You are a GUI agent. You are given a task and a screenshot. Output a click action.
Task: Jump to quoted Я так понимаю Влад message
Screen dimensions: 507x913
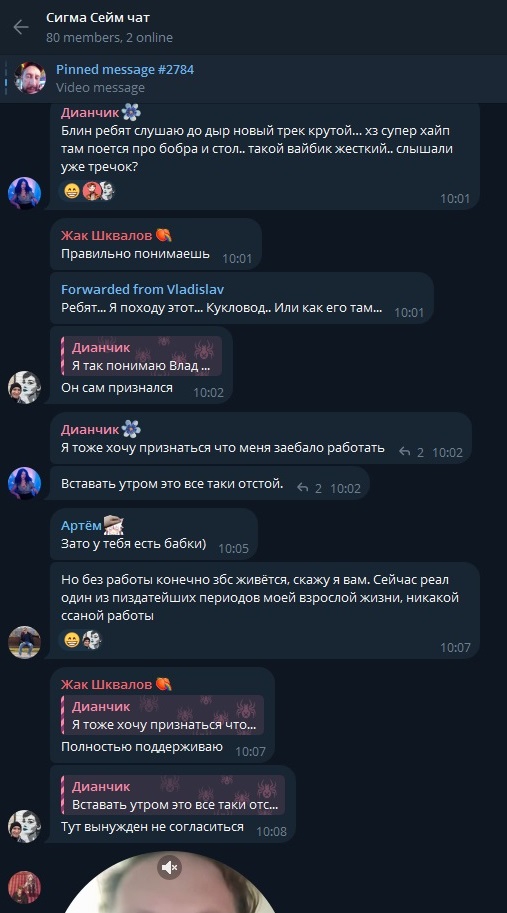[141, 356]
